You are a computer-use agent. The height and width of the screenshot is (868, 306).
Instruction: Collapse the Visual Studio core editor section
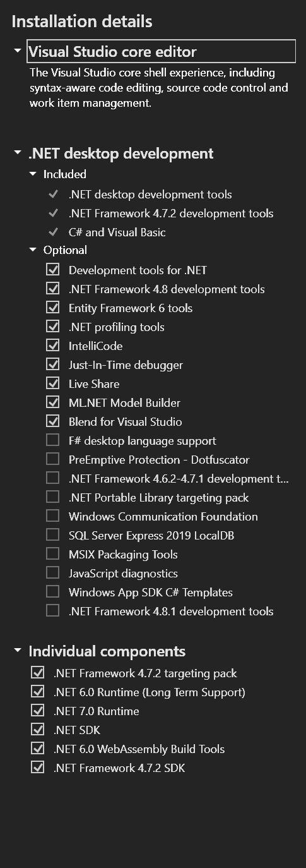[18, 51]
